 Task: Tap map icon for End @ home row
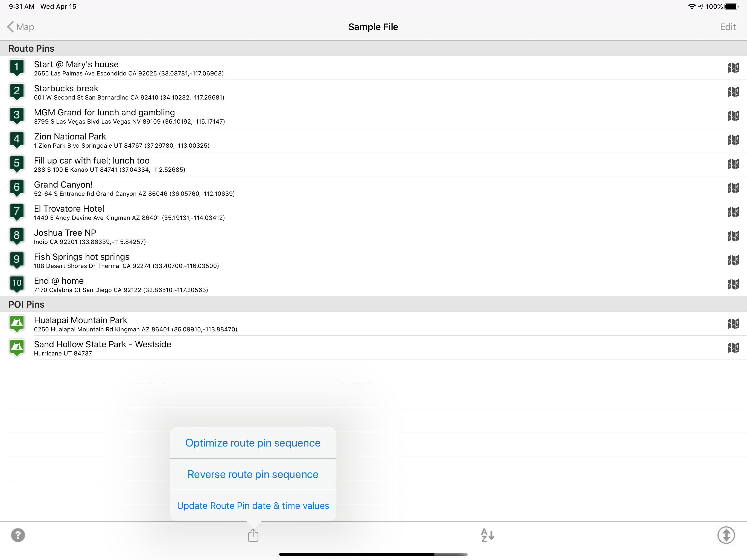[x=733, y=284]
